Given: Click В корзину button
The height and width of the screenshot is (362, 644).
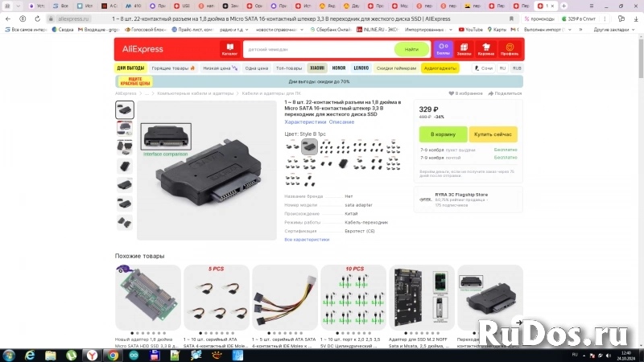Looking at the screenshot, I should pos(443,134).
